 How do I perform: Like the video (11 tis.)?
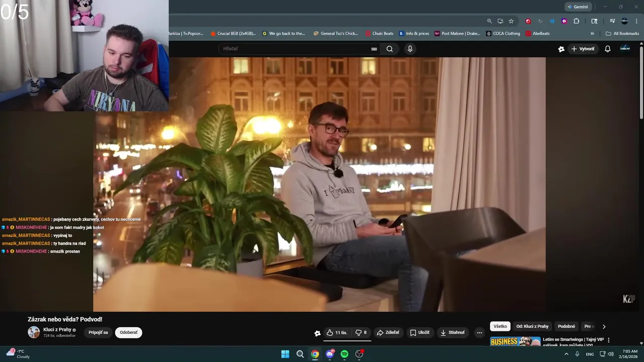(337, 332)
